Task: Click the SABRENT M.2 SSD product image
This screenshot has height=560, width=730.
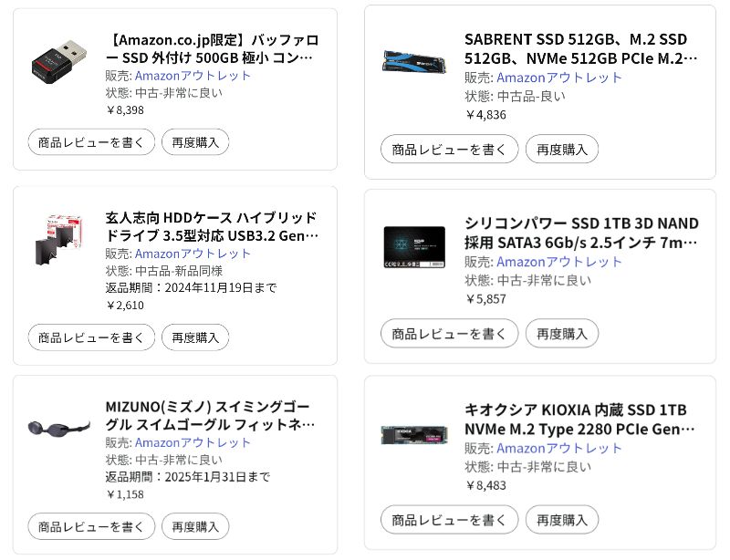Action: click(x=414, y=60)
